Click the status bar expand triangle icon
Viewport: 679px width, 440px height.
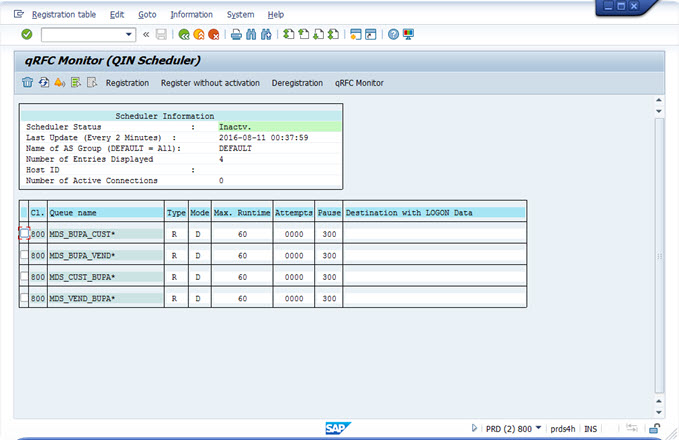[x=474, y=428]
